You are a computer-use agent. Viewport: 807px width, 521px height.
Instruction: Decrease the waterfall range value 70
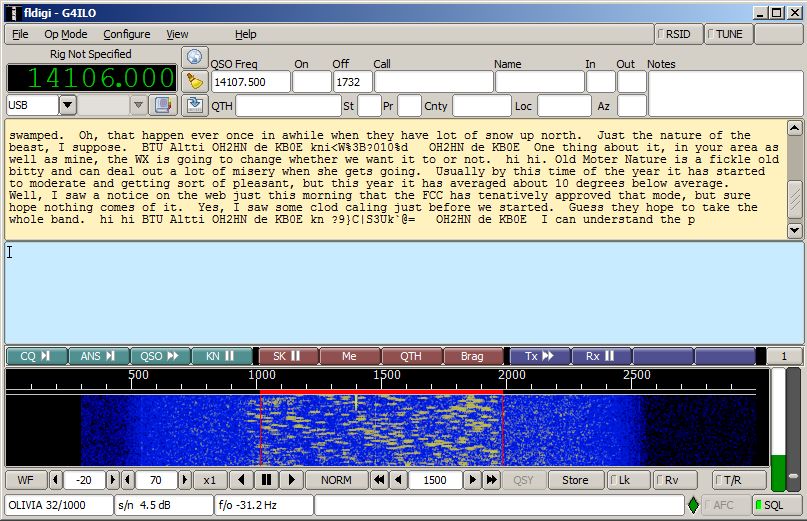pyautogui.click(x=128, y=480)
